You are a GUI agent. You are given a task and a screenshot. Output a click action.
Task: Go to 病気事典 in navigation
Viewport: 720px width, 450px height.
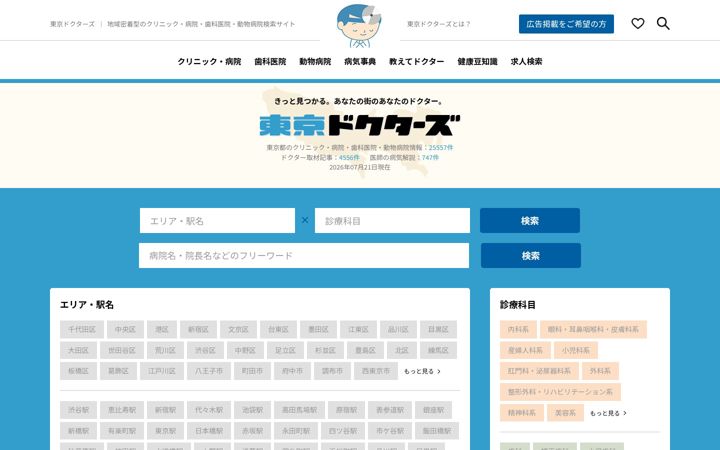pos(360,62)
